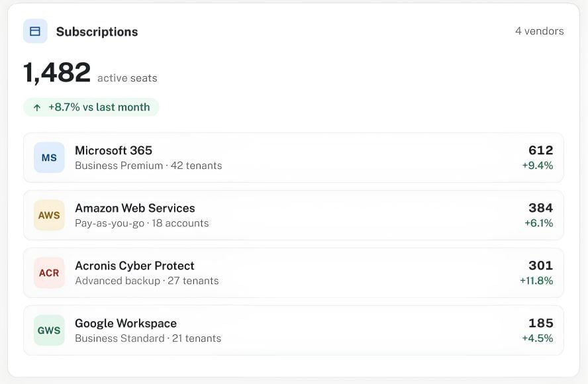Click the AWS vendor badge
588x384 pixels.
(x=49, y=215)
